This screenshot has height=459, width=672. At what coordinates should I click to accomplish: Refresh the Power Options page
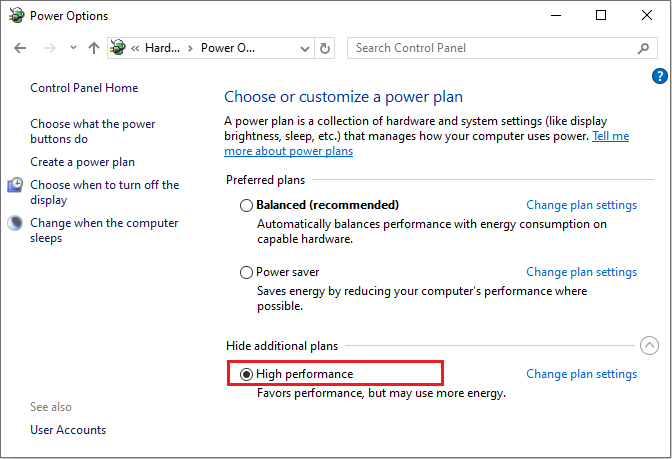(x=325, y=48)
